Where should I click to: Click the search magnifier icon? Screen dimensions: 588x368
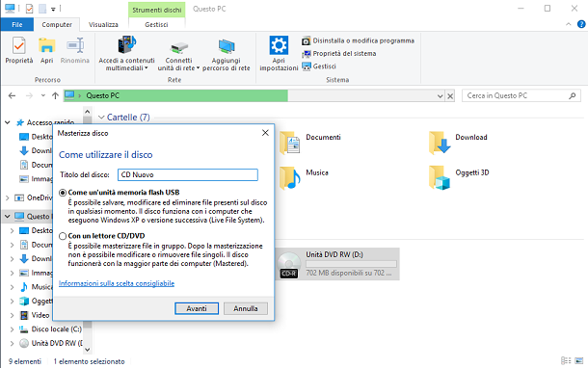point(573,96)
